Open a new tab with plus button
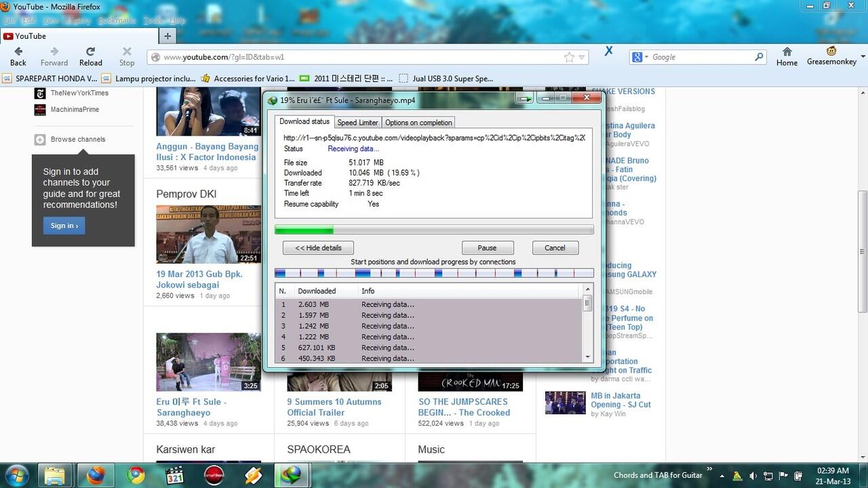 pos(167,36)
